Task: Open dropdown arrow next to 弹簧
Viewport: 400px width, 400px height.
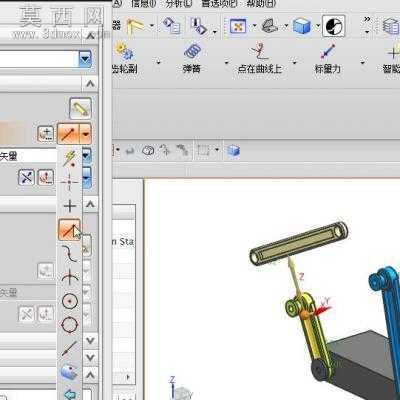Action: tap(227, 62)
